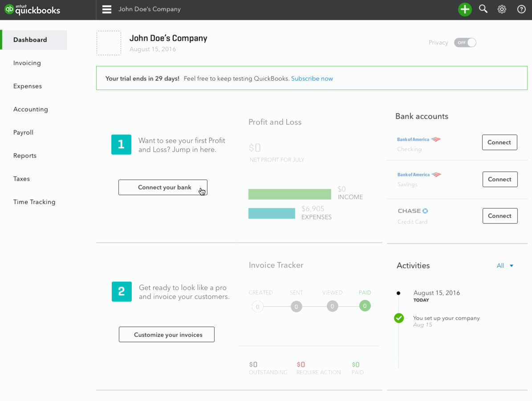Toggle the hamburger menu icon
Viewport: 532px width, 401px height.
[x=107, y=9]
